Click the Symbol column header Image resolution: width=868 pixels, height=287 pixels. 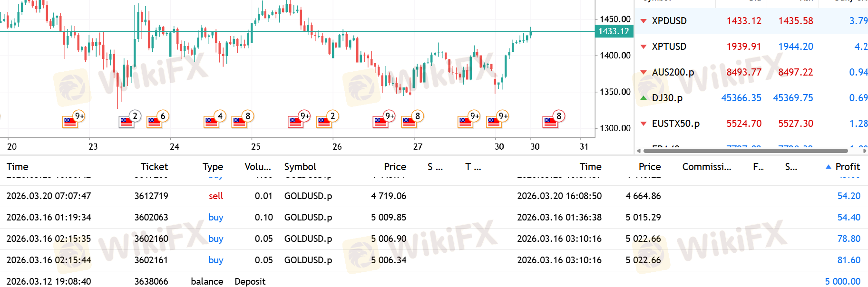pos(300,167)
